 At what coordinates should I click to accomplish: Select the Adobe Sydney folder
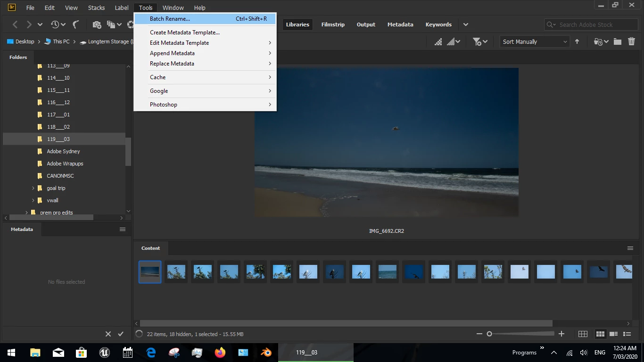(x=64, y=151)
